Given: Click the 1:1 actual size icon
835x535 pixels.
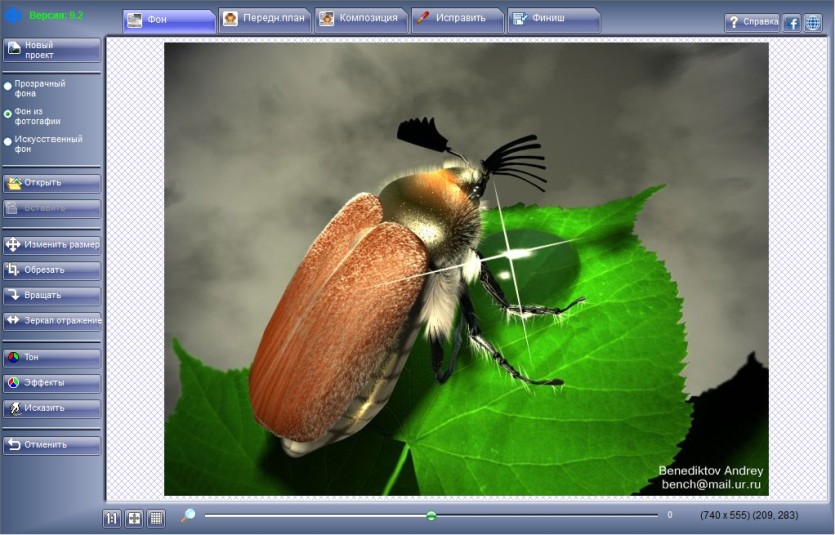Looking at the screenshot, I should coord(112,518).
